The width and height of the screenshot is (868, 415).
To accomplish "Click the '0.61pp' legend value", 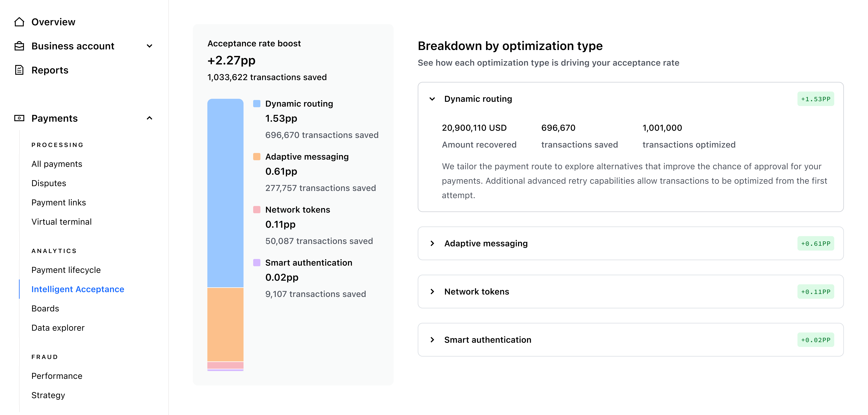I will tap(281, 171).
